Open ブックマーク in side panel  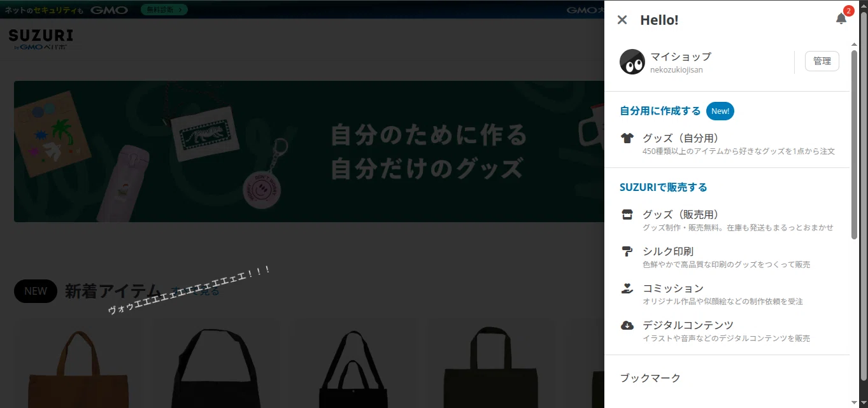click(650, 378)
